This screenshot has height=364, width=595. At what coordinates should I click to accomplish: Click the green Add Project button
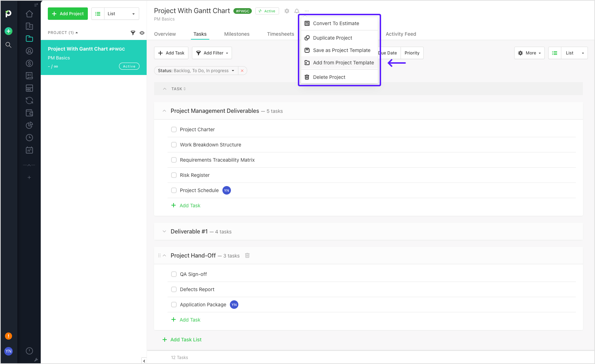[x=68, y=13]
